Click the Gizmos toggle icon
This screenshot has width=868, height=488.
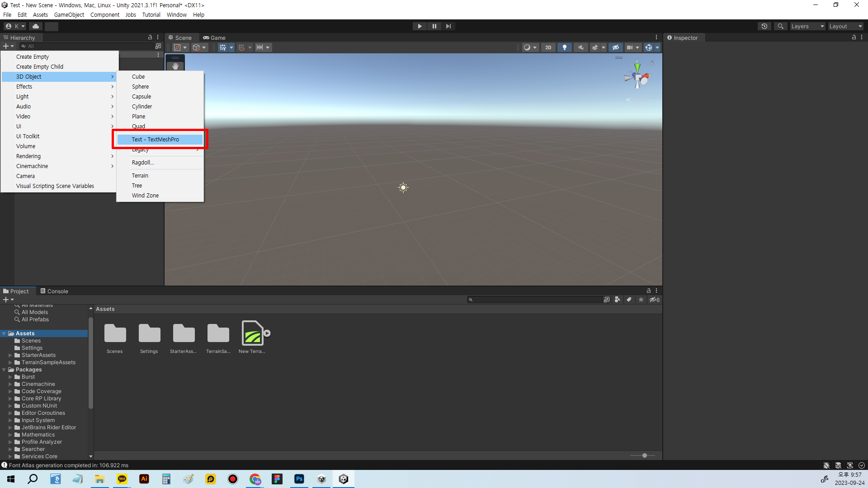click(x=649, y=47)
